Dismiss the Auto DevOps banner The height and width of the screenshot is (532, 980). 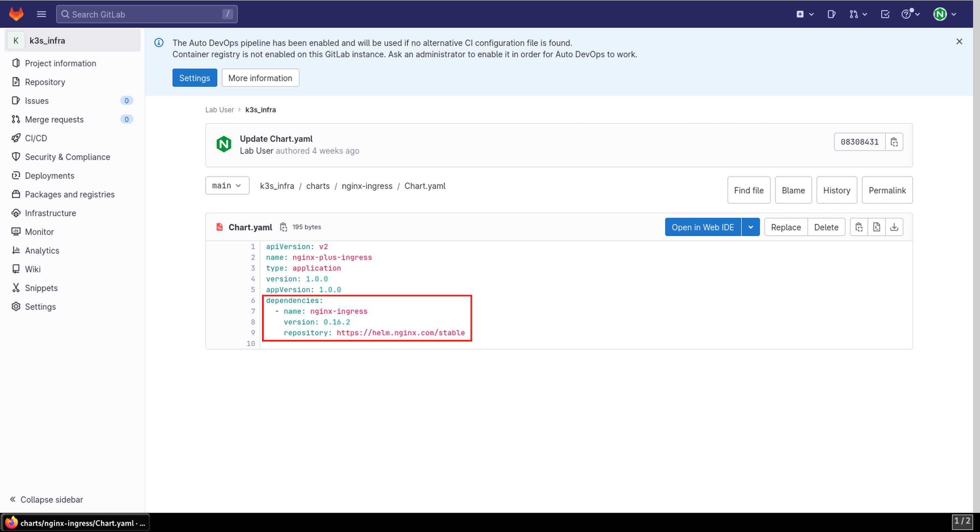click(959, 42)
